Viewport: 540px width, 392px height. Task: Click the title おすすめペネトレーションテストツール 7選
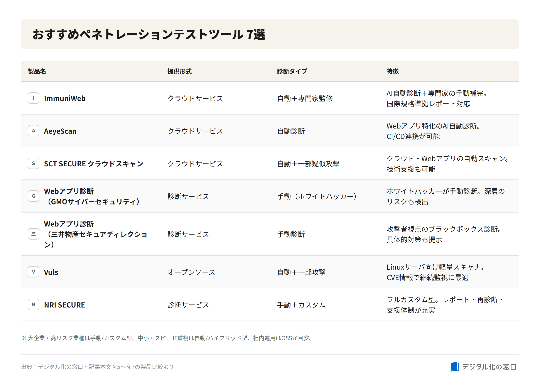pyautogui.click(x=149, y=34)
